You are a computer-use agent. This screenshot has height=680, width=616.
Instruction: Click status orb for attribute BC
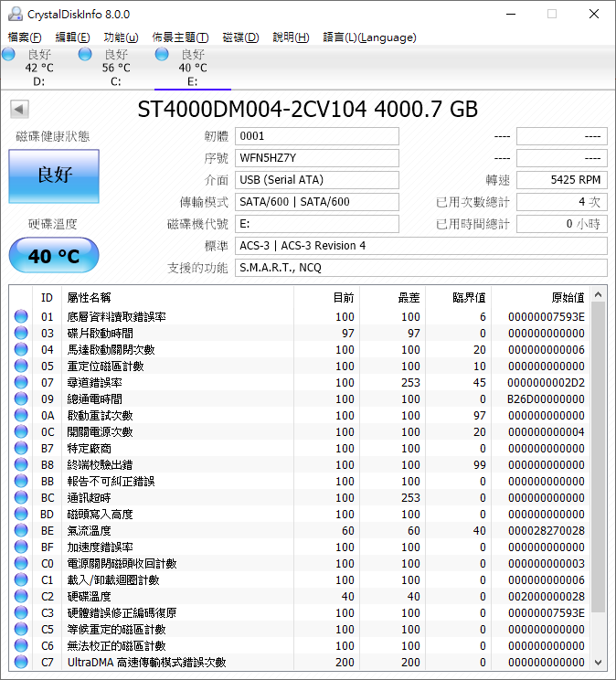click(x=21, y=498)
